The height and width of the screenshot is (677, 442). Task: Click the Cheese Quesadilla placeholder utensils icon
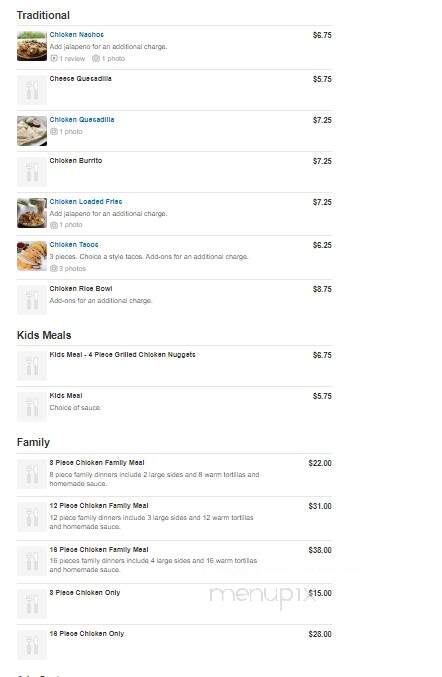[x=32, y=90]
